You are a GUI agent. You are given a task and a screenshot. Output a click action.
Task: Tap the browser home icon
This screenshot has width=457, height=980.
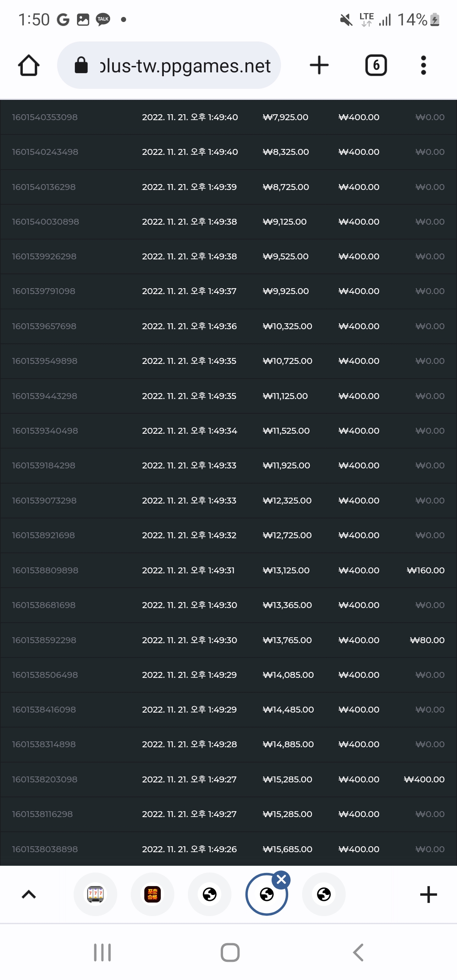(29, 65)
